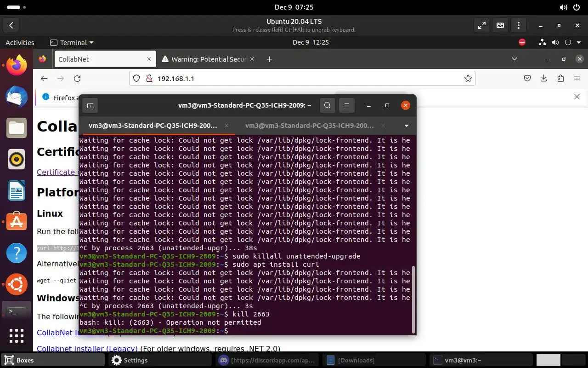Open Boxes three-dot menu
The width and height of the screenshot is (588, 368).
click(x=519, y=26)
